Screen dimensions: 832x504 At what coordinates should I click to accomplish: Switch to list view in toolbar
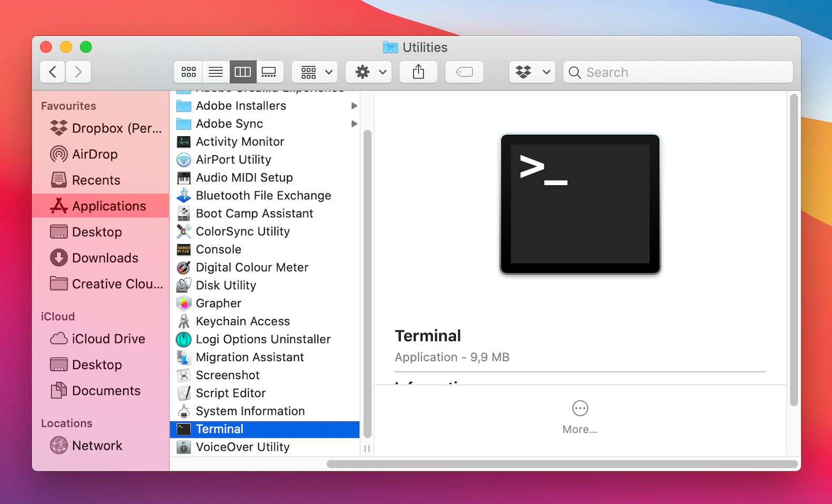[215, 72]
